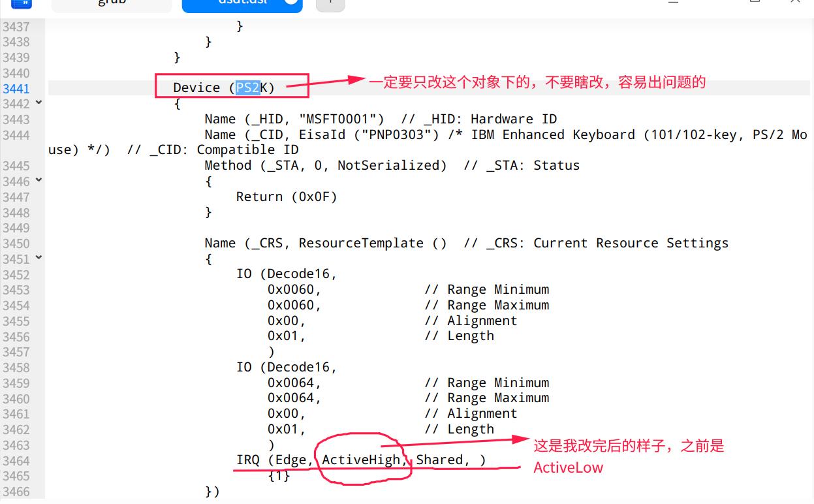Collapse the code fold at line 3446
This screenshot has height=504, width=814.
(39, 181)
